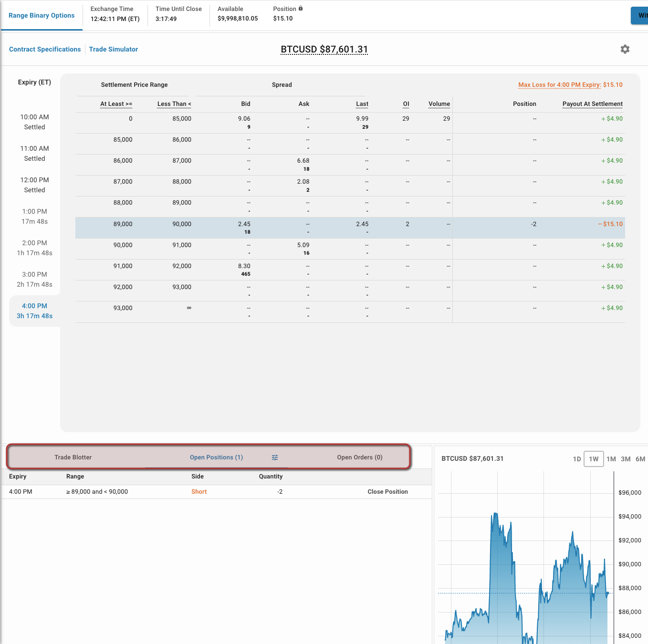
Task: Click the BTCUSD $87,601.31 price header
Action: [x=324, y=50]
